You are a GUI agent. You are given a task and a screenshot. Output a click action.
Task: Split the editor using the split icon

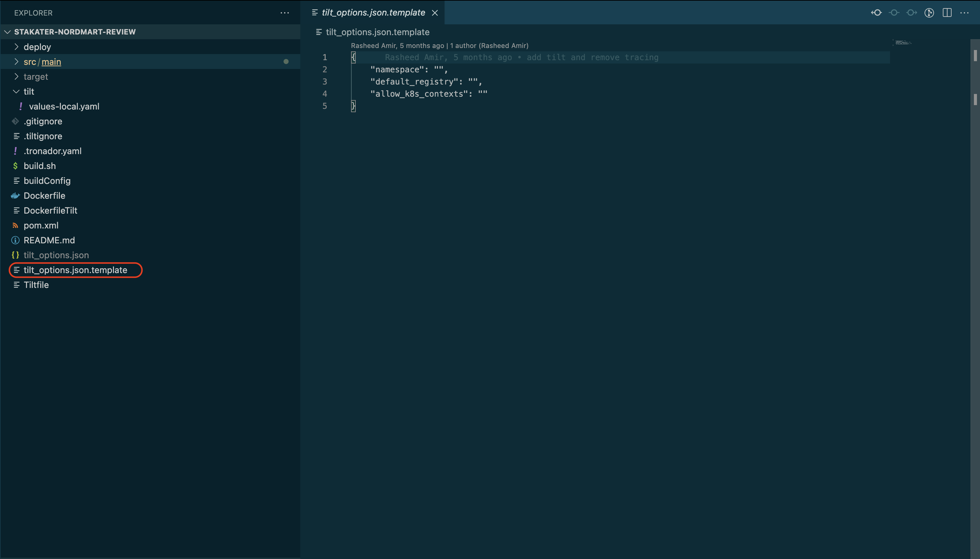[x=947, y=13]
